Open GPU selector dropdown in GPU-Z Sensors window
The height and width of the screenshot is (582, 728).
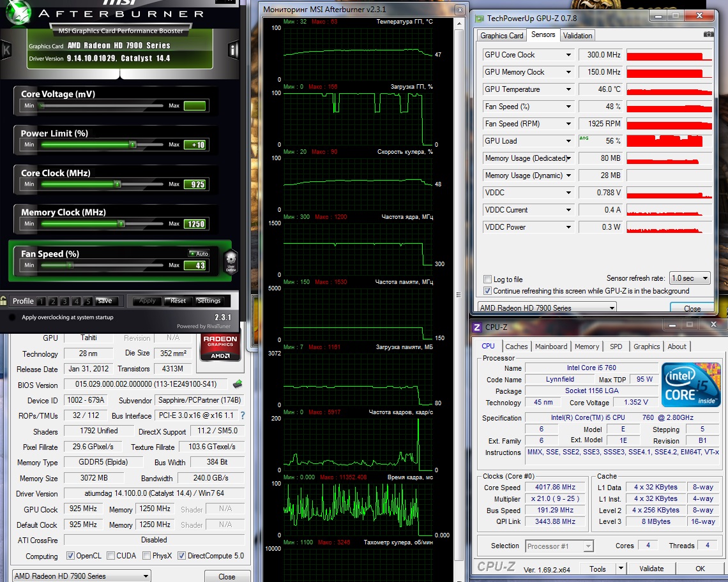pos(547,308)
